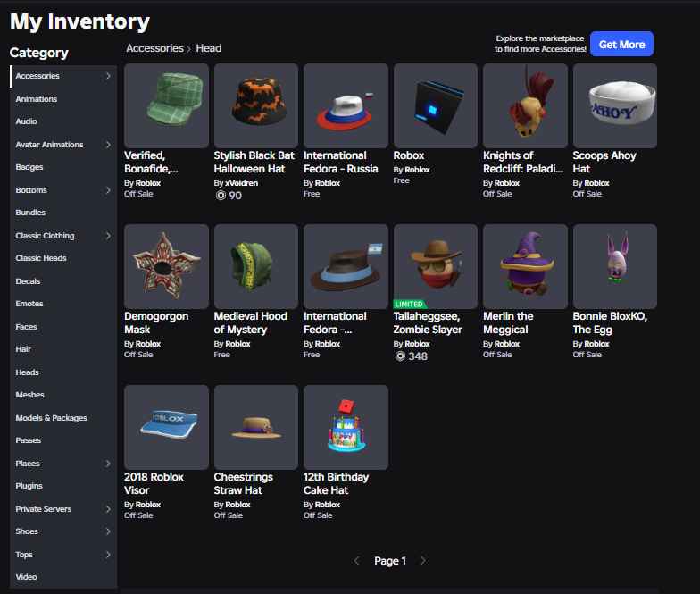Open the xVoidren creator link
This screenshot has height=594, width=700.
[x=241, y=183]
